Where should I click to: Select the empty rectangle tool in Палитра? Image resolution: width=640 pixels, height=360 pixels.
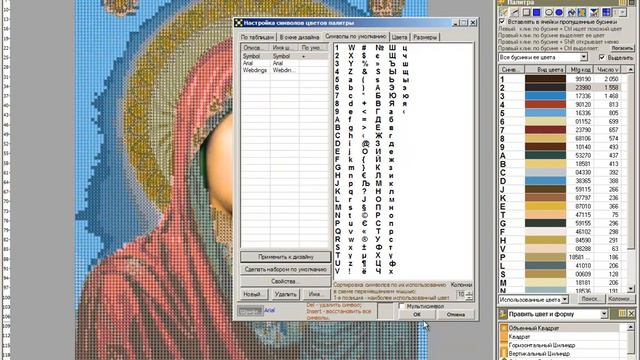(x=526, y=12)
